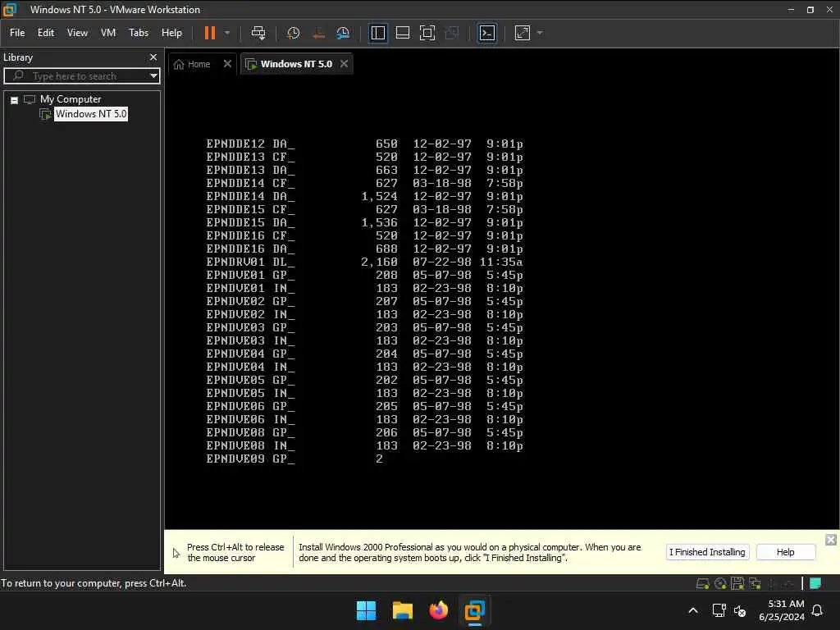Click the VMware Workstation taskbar icon
840x630 pixels.
pos(475,610)
